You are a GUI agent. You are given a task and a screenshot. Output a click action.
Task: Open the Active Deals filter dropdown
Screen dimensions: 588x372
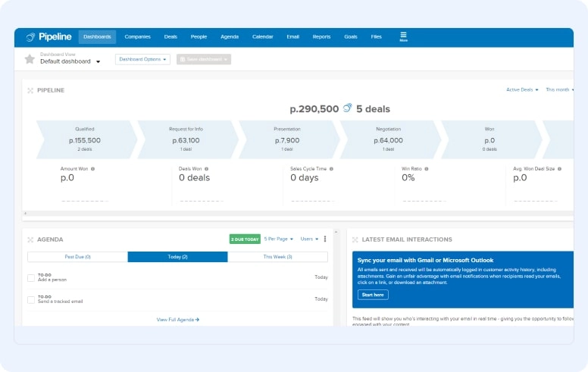click(x=522, y=89)
